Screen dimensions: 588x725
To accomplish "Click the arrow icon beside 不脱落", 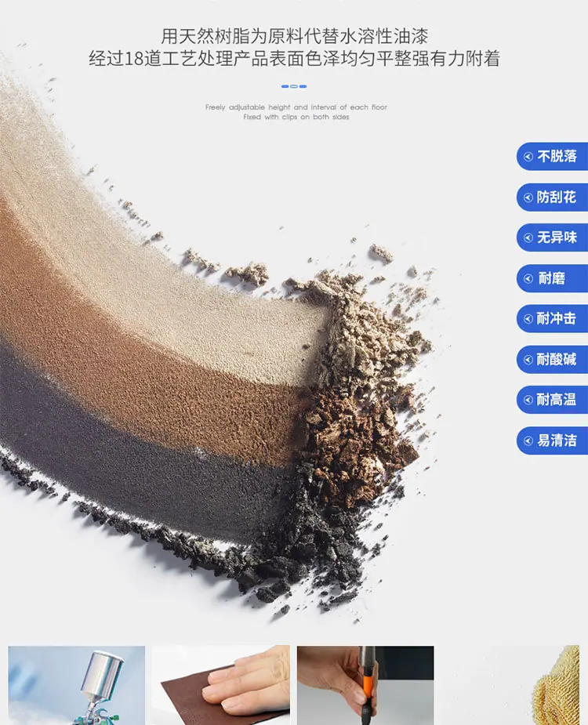I will (528, 157).
